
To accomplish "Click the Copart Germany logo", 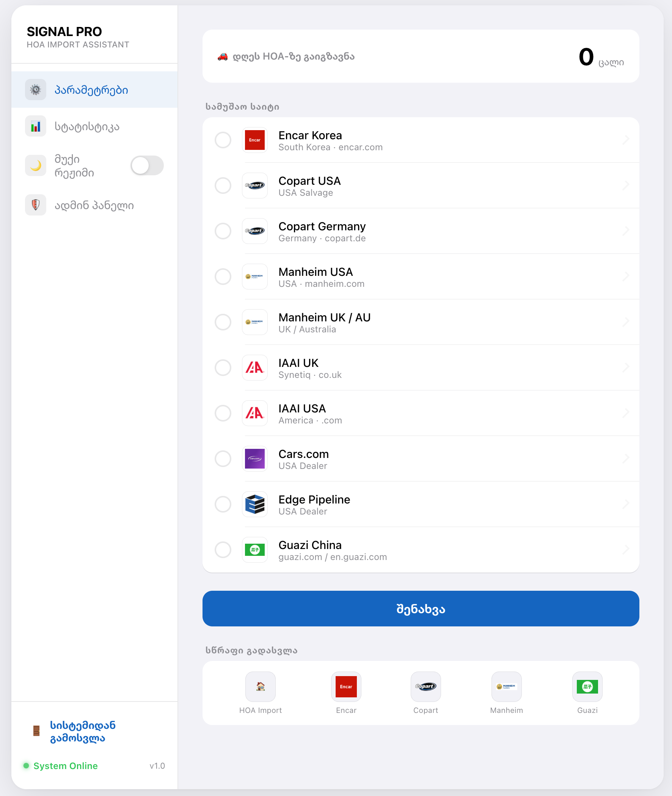I will [x=255, y=231].
